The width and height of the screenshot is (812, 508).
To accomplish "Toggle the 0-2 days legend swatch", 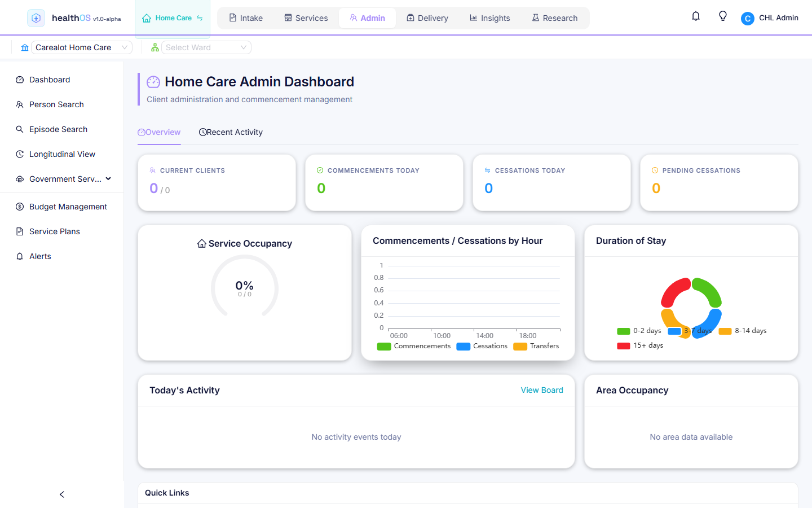I will coord(624,331).
